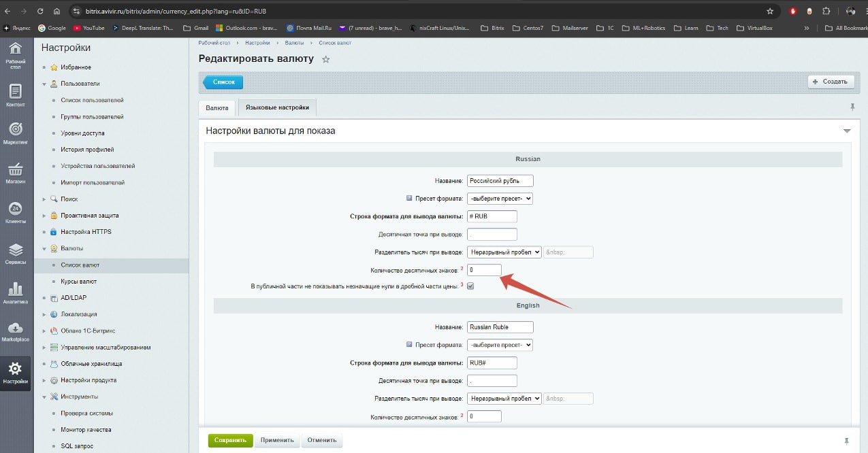The height and width of the screenshot is (453, 868).
Task: Follow the Список валют breadcrumb link
Action: pyautogui.click(x=335, y=43)
